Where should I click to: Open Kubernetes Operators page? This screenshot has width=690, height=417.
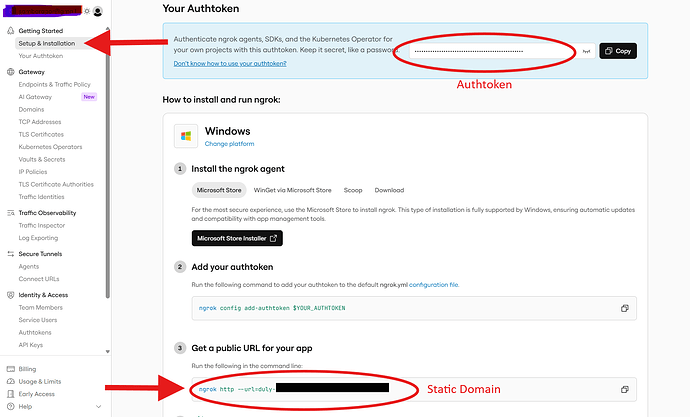pyautogui.click(x=50, y=147)
